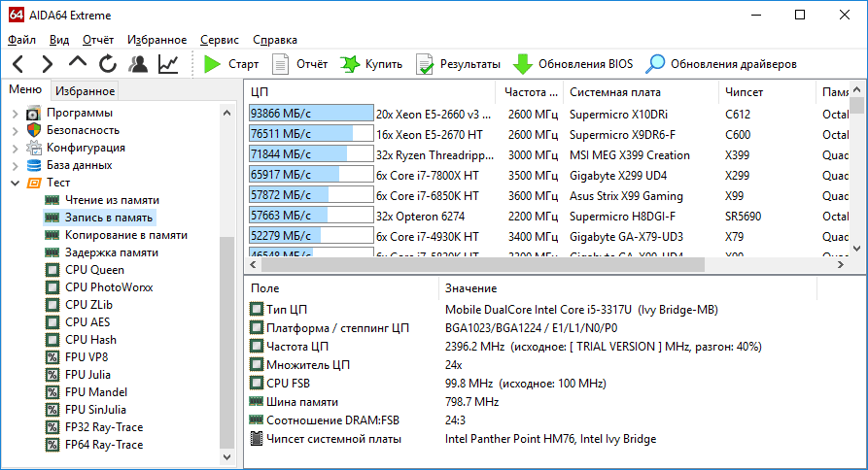Screen dimensions: 868x470
Task: Open the user profile icon in the toolbar
Action: (x=138, y=64)
